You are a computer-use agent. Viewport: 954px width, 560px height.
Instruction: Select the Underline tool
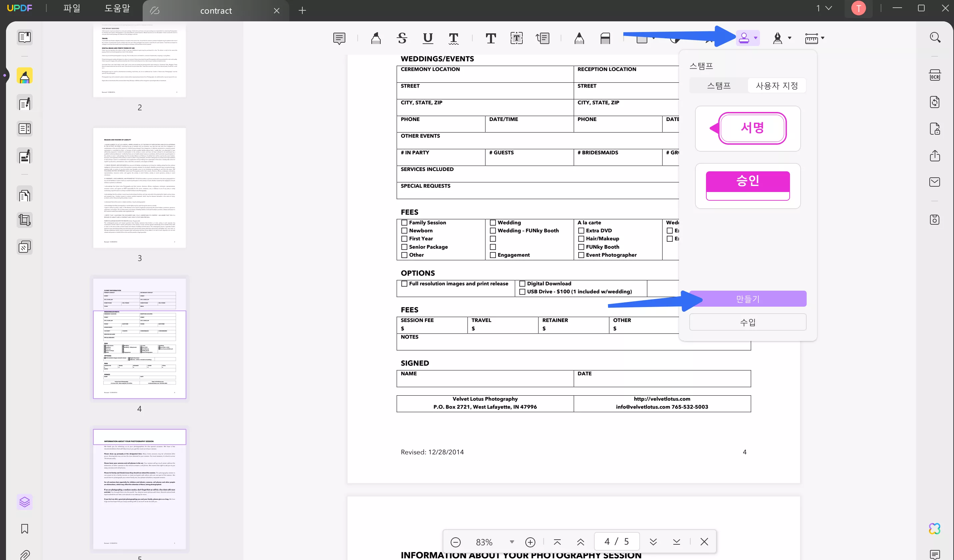428,38
